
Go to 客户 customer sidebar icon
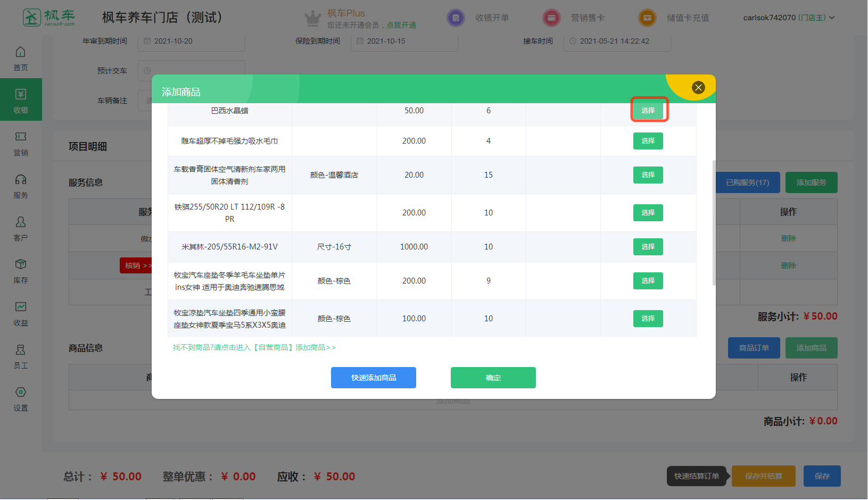[21, 228]
